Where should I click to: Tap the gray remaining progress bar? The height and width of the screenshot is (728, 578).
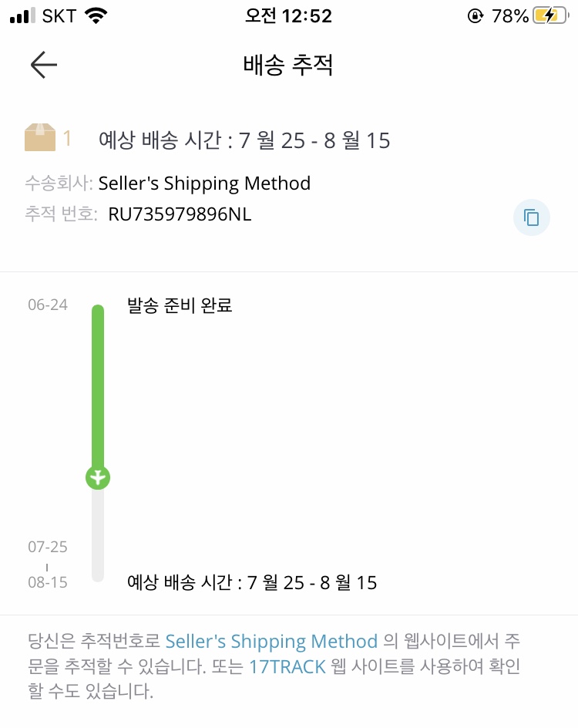pos(98,535)
